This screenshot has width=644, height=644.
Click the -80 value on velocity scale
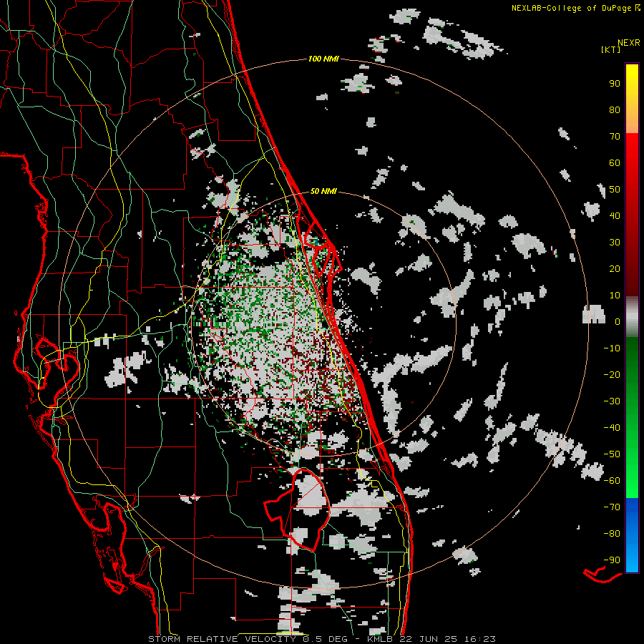612,534
